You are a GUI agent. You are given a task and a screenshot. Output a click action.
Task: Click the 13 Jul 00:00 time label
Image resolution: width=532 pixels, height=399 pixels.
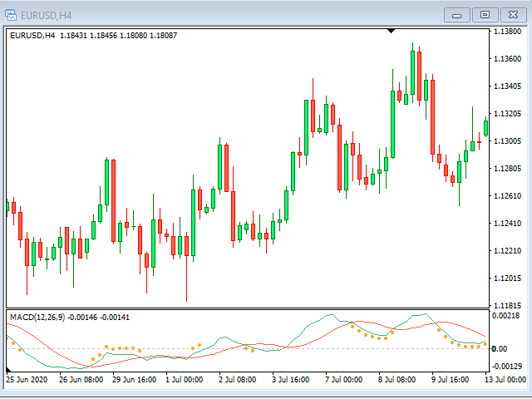tap(505, 380)
